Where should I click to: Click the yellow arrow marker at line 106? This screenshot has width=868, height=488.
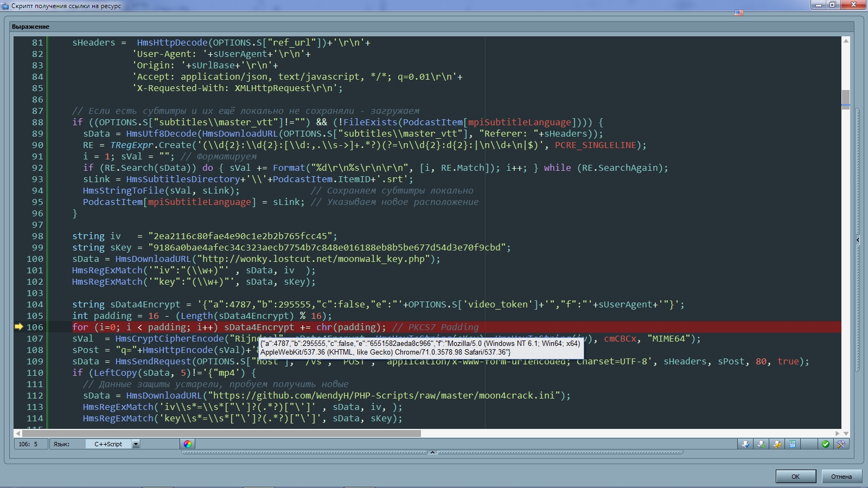19,327
